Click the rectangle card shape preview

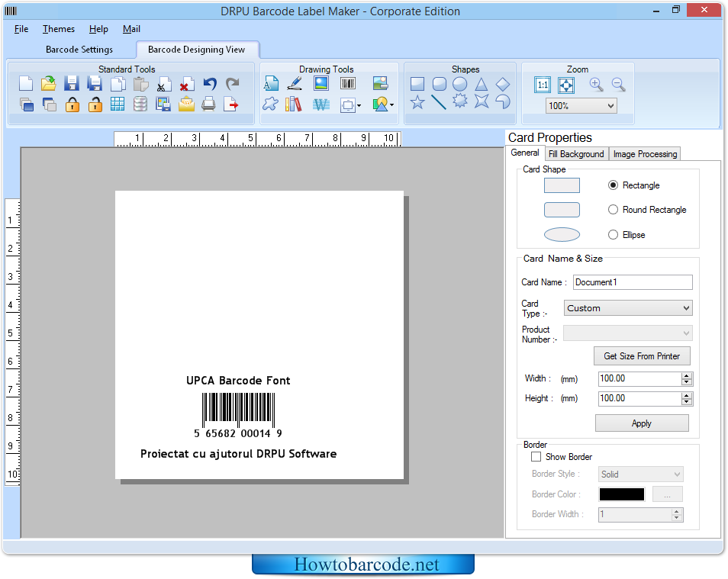pos(562,185)
